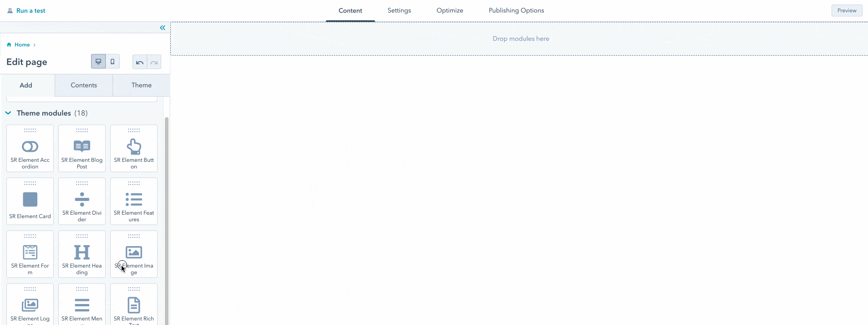Collapse the Theme modules section
This screenshot has width=868, height=325.
click(8, 113)
